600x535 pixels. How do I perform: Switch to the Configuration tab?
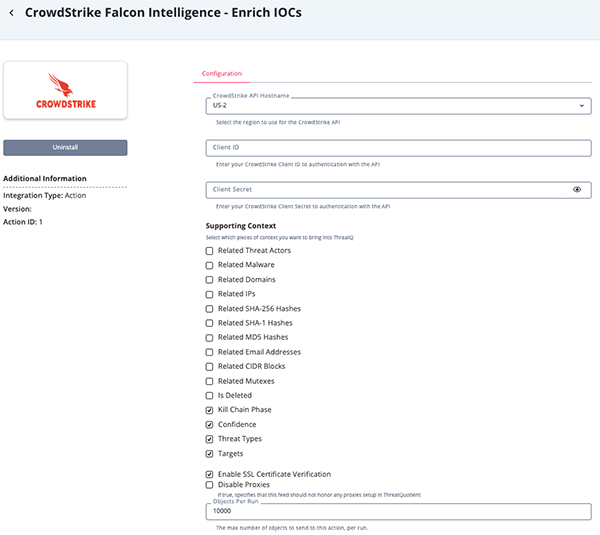coord(222,73)
